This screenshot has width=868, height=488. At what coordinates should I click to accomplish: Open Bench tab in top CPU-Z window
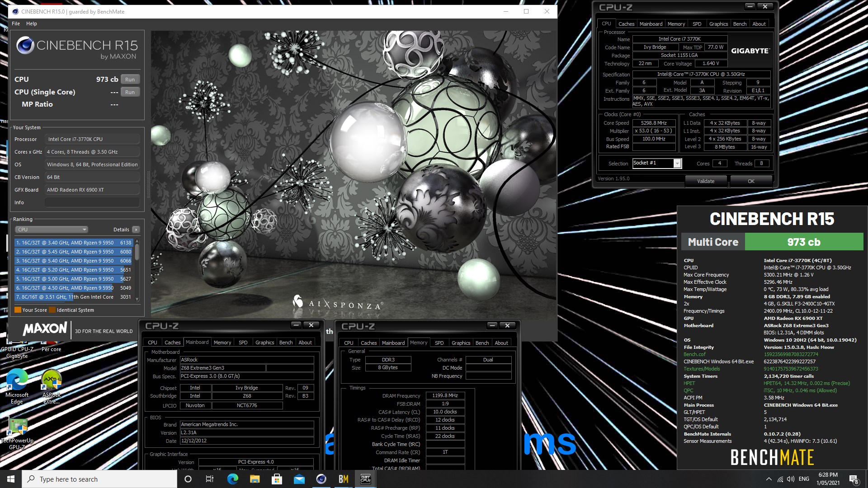click(x=740, y=24)
